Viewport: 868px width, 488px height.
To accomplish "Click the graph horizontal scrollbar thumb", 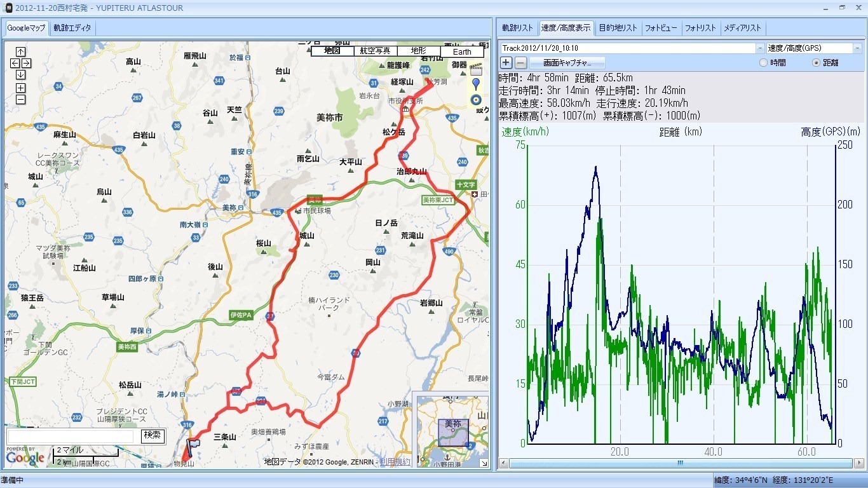I will 680,463.
